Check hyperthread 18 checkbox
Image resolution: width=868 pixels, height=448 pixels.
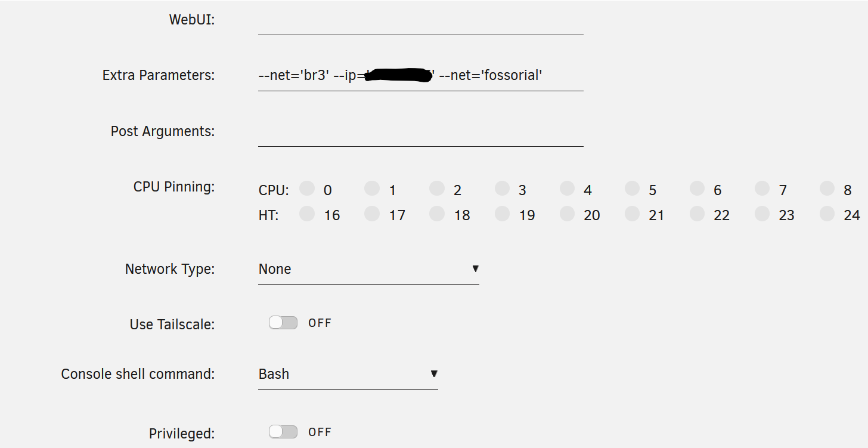(x=437, y=214)
